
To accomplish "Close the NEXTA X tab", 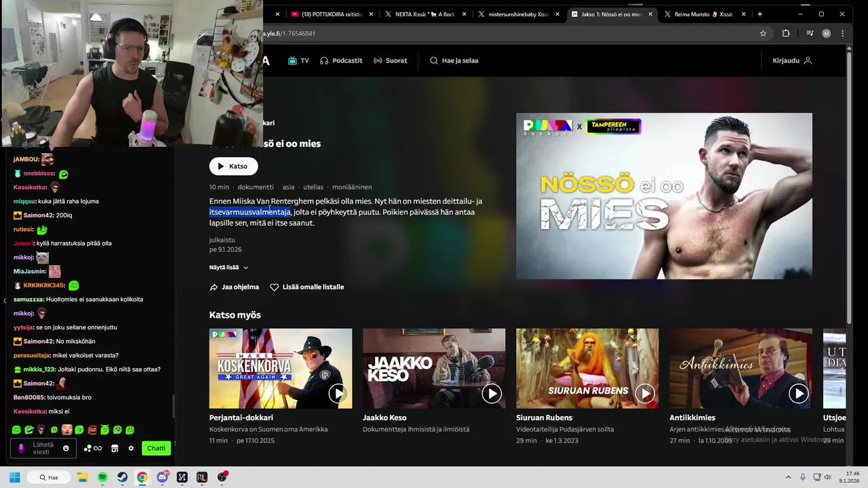I will [465, 14].
